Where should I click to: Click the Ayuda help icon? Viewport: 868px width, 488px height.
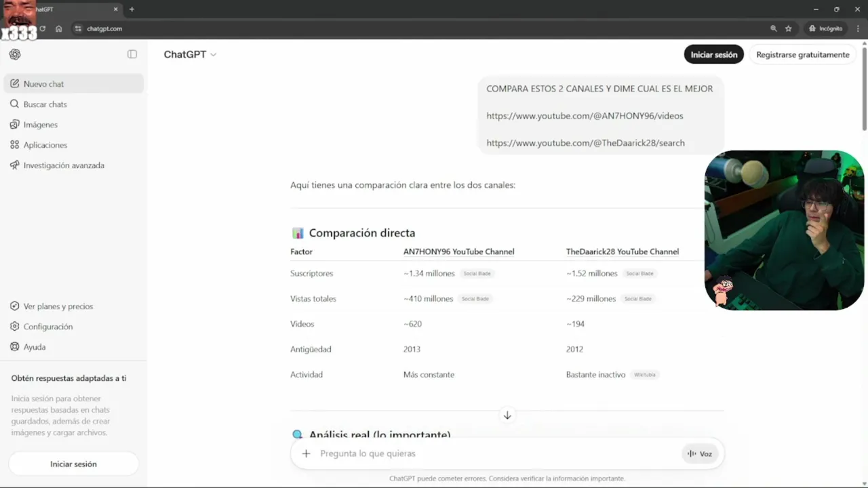click(x=15, y=347)
